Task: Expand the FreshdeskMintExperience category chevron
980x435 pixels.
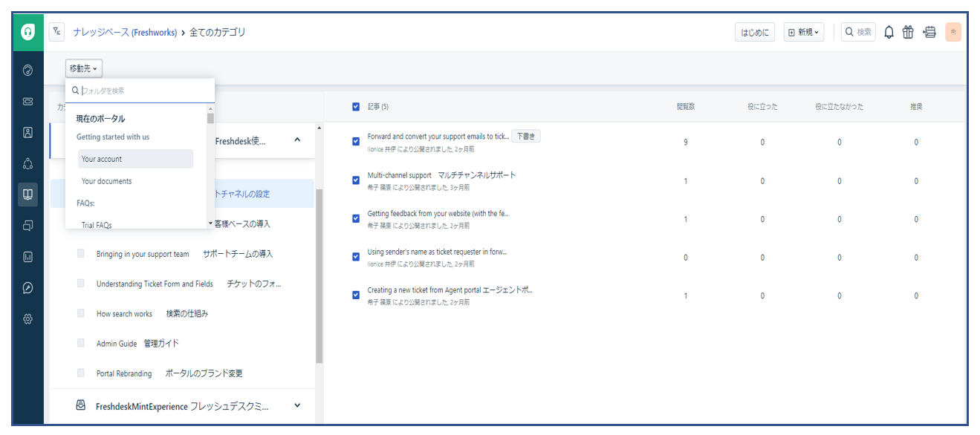Action: pyautogui.click(x=297, y=405)
